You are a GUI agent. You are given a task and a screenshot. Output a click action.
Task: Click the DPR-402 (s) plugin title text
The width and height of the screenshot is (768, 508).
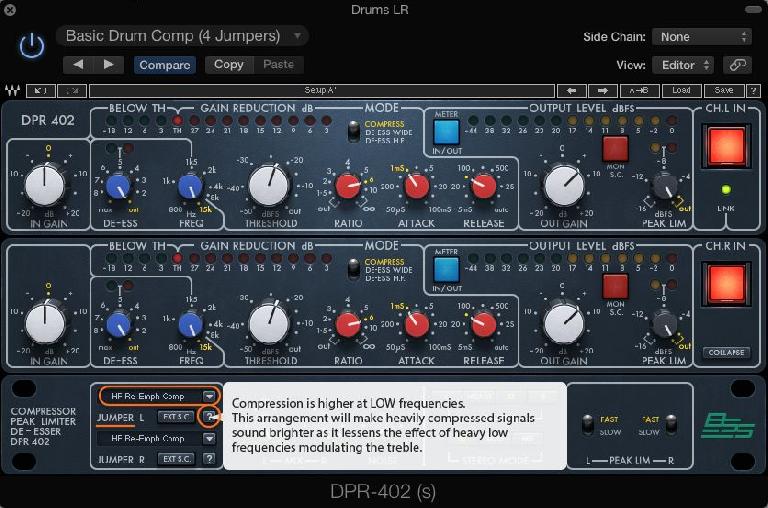click(383, 491)
